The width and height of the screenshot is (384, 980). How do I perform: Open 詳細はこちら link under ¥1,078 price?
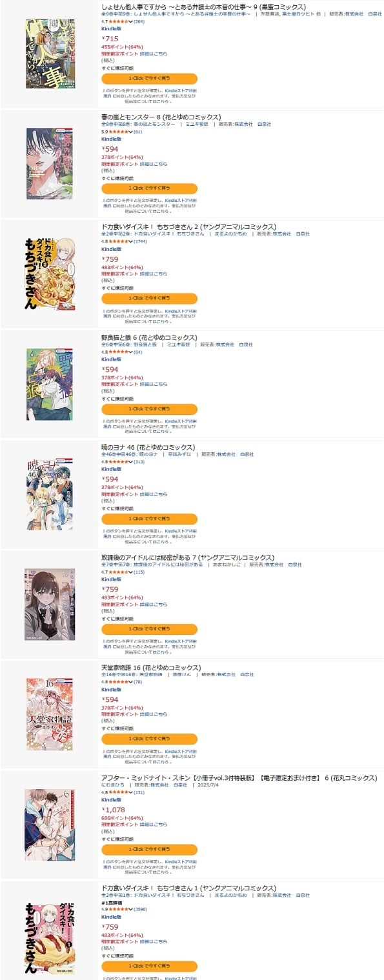[x=154, y=825]
